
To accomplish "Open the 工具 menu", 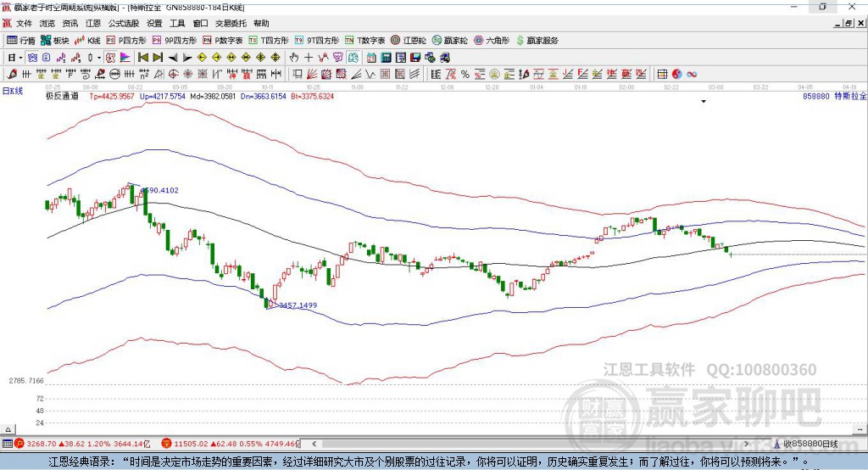I will [177, 23].
